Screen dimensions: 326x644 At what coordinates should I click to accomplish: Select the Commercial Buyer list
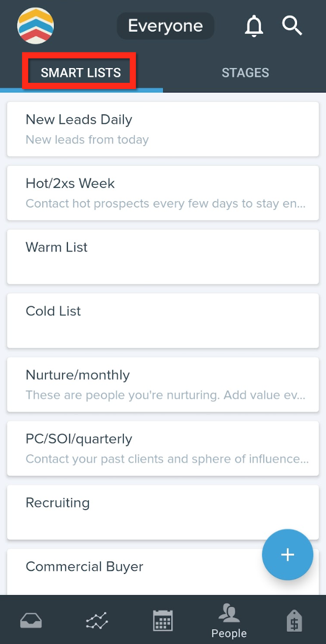[x=162, y=566]
